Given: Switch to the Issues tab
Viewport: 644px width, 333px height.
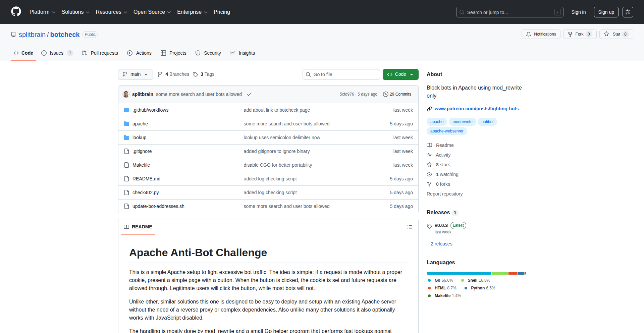Looking at the screenshot, I should (x=57, y=53).
